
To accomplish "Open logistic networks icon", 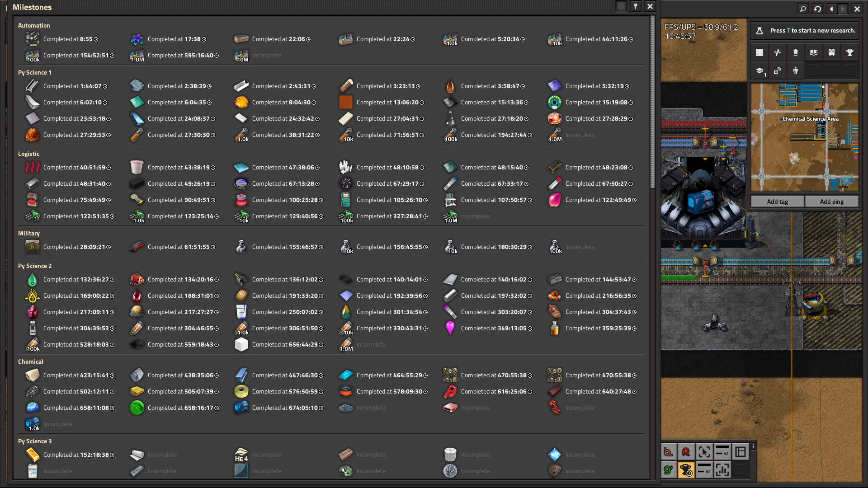I will [778, 70].
